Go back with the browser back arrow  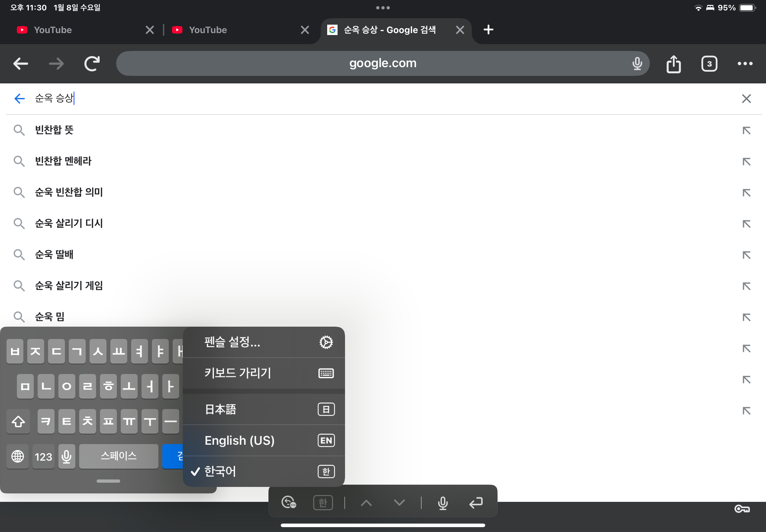[21, 64]
